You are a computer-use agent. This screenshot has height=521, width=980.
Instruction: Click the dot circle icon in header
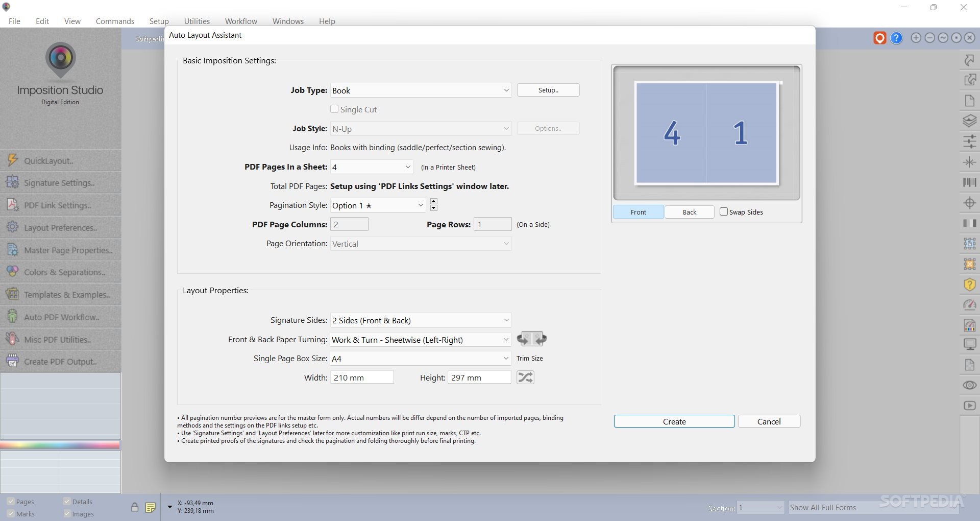[x=956, y=38]
